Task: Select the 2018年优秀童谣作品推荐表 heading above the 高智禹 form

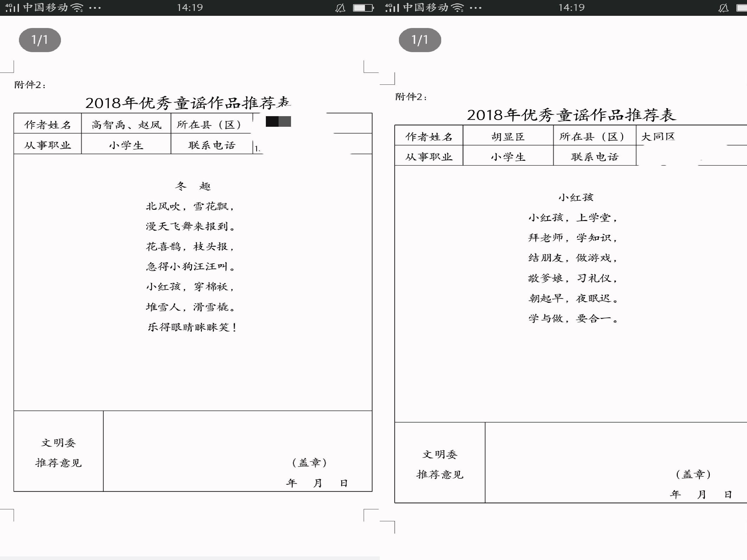Action: [x=188, y=103]
